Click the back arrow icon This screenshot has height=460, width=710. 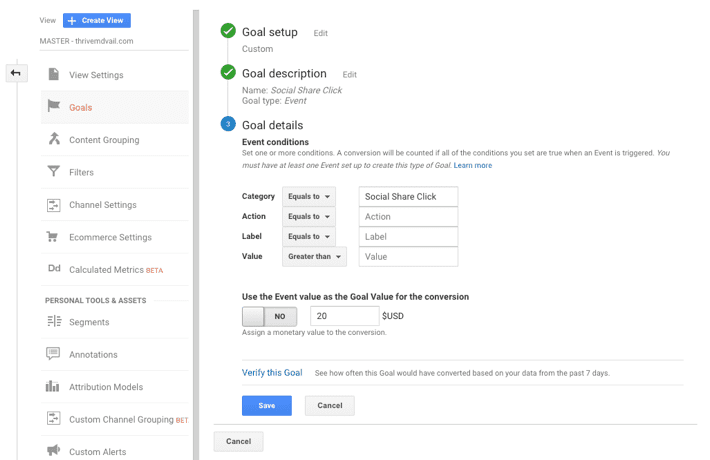(16, 73)
